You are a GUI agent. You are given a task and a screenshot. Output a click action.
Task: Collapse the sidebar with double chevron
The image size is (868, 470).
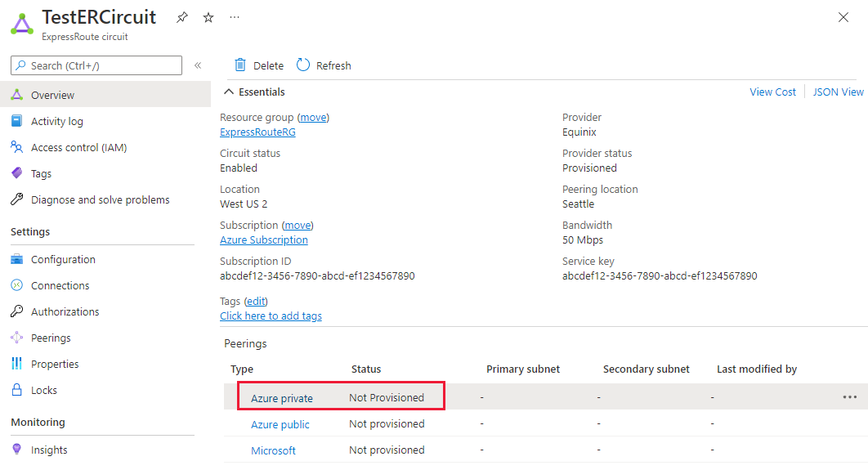point(198,65)
